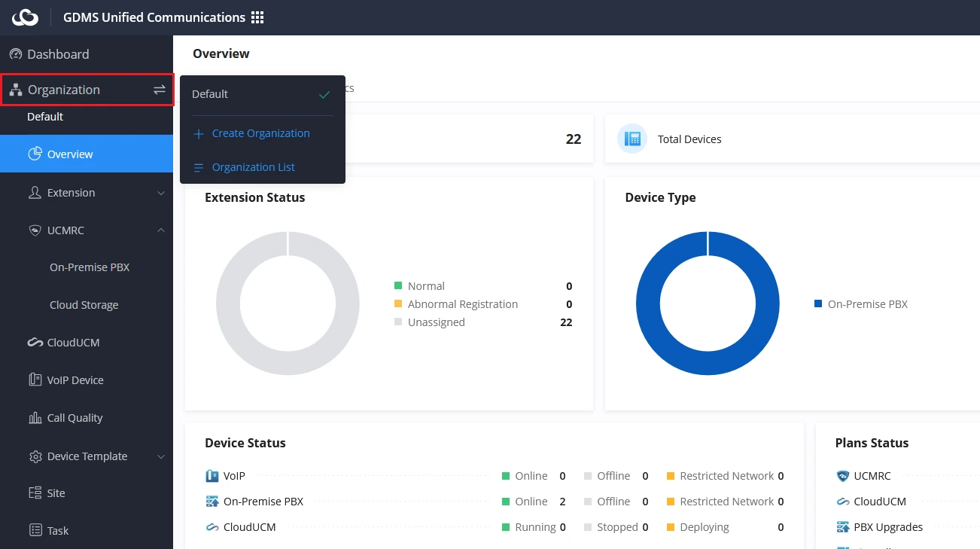The width and height of the screenshot is (980, 549).
Task: Click On-Premise PBX legend label in Device Type
Action: [x=868, y=304]
